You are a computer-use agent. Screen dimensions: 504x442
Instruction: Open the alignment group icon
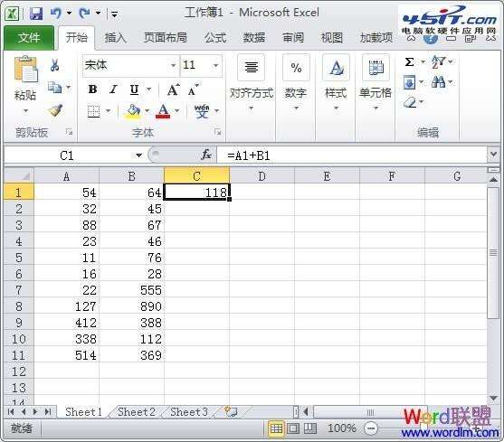[x=251, y=67]
